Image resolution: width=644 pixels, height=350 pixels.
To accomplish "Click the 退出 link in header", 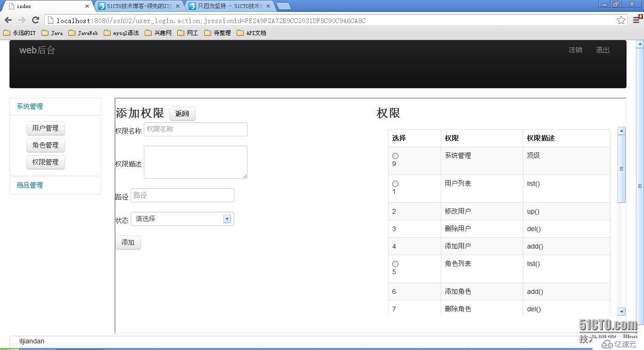I will point(603,50).
